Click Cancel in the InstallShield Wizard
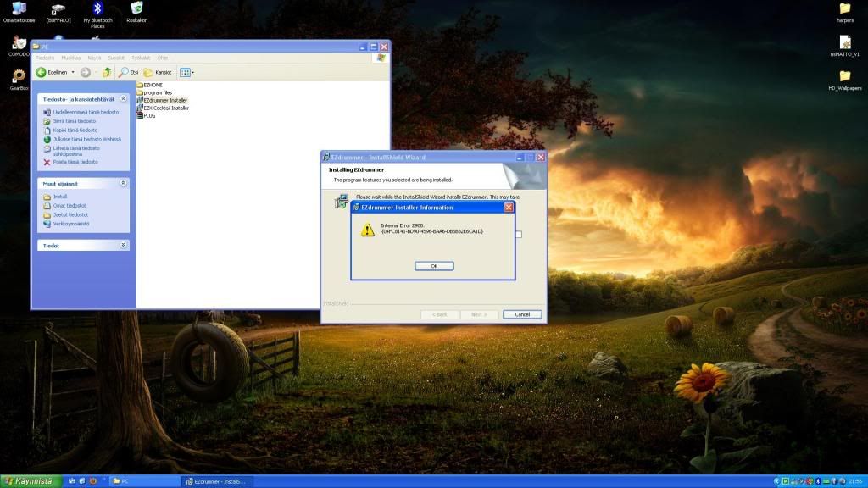The height and width of the screenshot is (488, 868). 522,314
